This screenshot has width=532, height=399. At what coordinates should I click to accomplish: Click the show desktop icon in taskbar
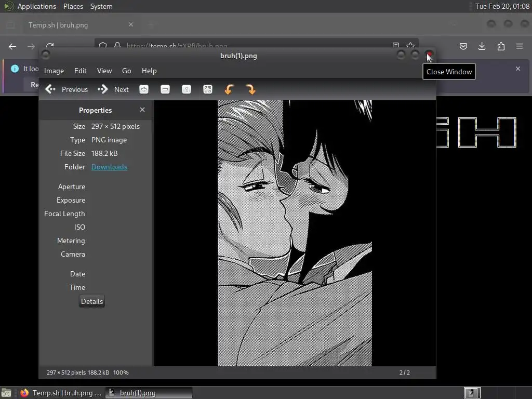tap(6, 393)
